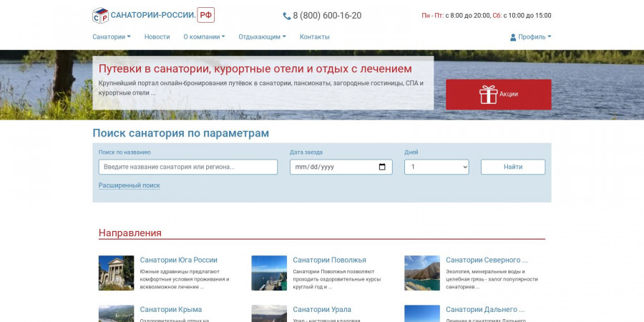
Task: Open the calendar picker icon in date field
Action: click(x=382, y=167)
